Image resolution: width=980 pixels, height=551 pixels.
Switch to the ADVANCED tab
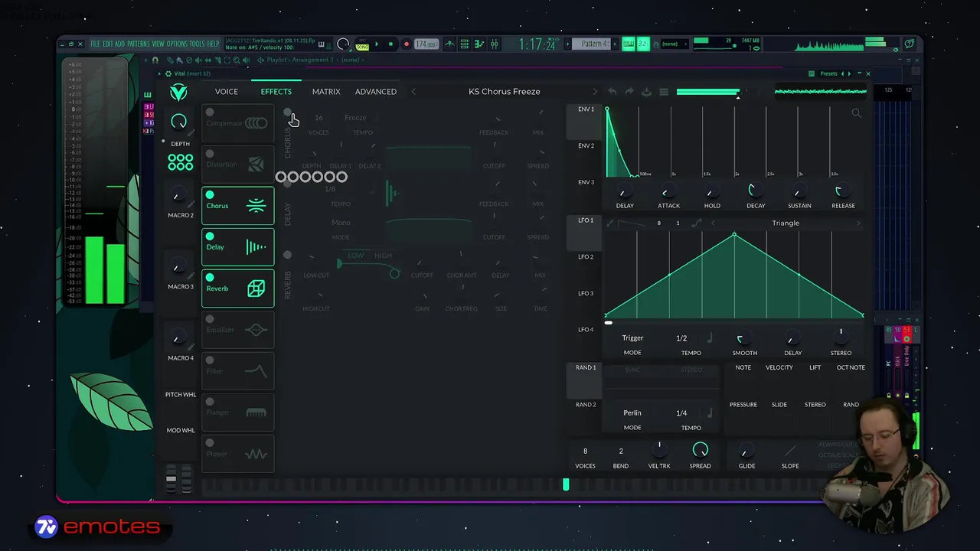tap(376, 92)
